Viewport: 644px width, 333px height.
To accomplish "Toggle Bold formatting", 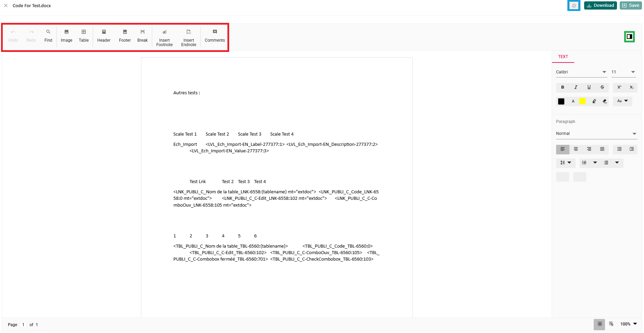I will click(563, 87).
